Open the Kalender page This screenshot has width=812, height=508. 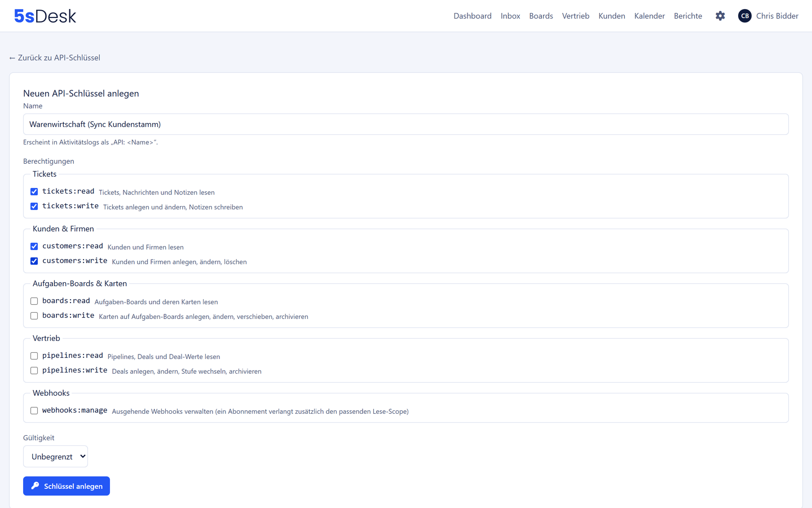(650, 16)
